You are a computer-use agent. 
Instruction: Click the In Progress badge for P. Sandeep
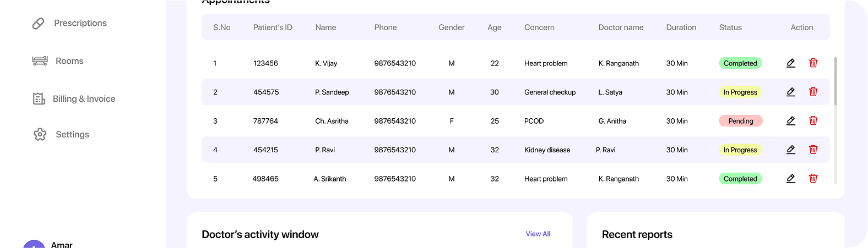[740, 92]
